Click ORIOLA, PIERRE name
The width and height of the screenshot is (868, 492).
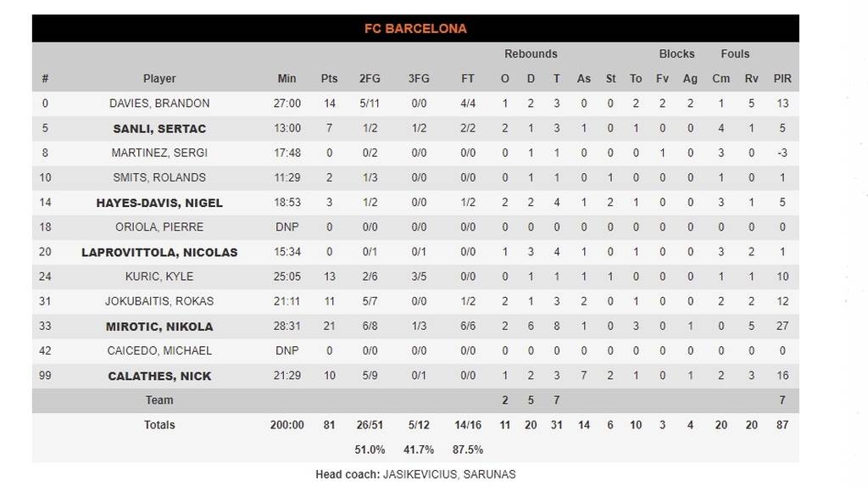click(x=159, y=227)
